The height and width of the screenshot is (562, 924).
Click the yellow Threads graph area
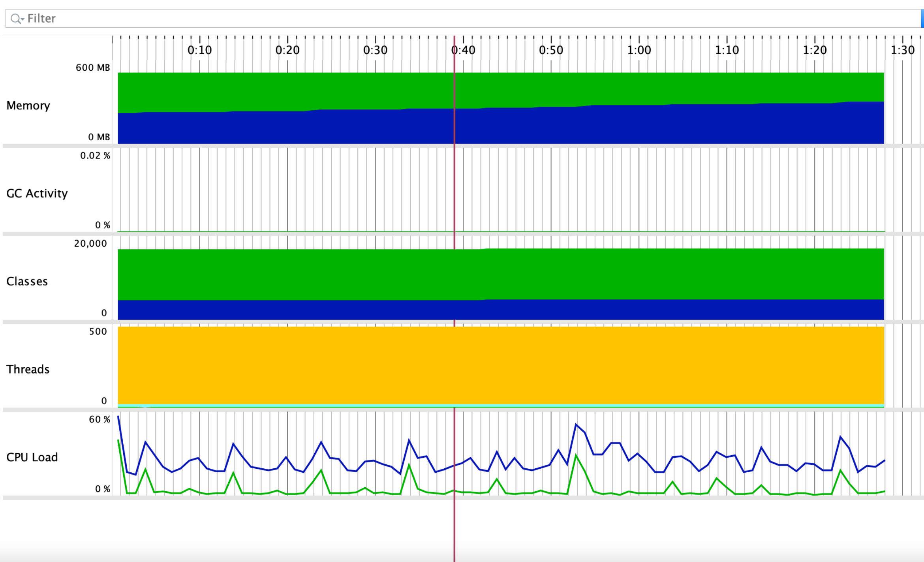[501, 366]
